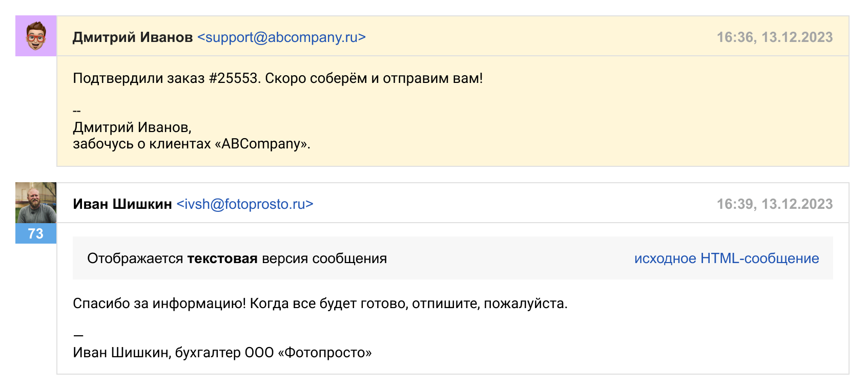This screenshot has height=390, width=868.
Task: Click order number #25553 in the message
Action: click(x=233, y=78)
